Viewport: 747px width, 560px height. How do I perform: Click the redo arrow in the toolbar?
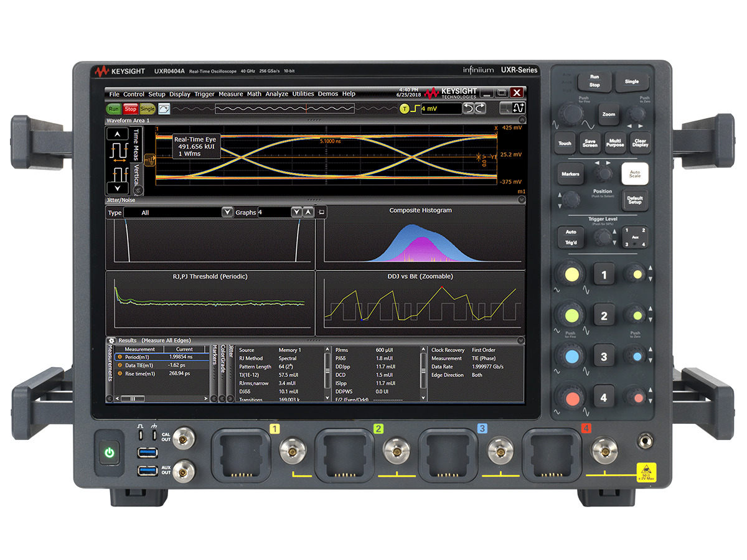pyautogui.click(x=481, y=108)
